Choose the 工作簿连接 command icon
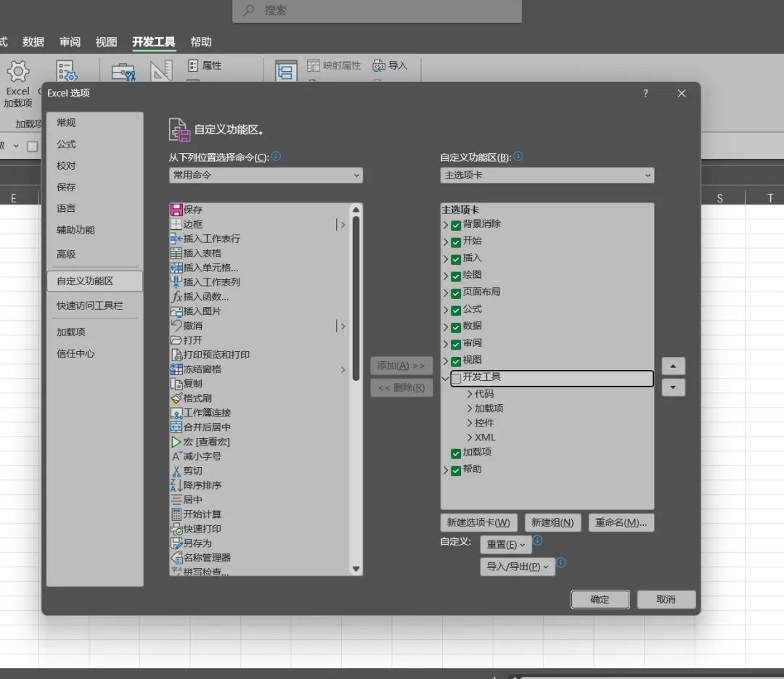Screen dimensions: 784x679 [176, 413]
